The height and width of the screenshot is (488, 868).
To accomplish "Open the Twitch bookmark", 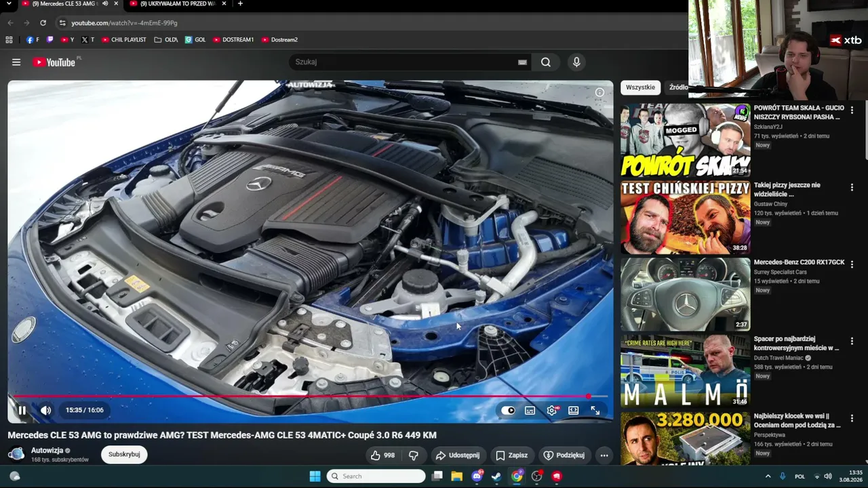I will click(x=50, y=40).
